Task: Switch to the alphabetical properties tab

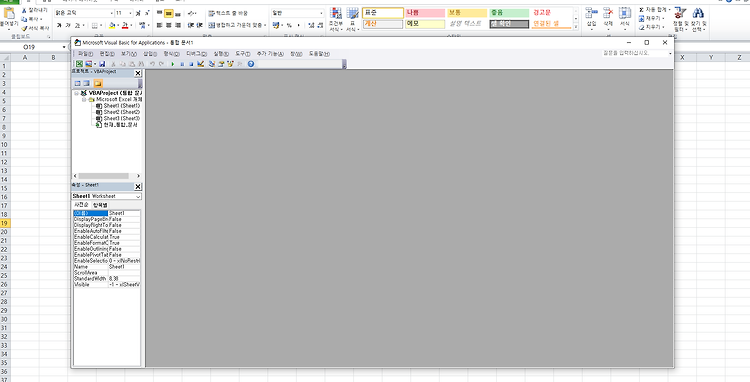Action: (x=81, y=205)
